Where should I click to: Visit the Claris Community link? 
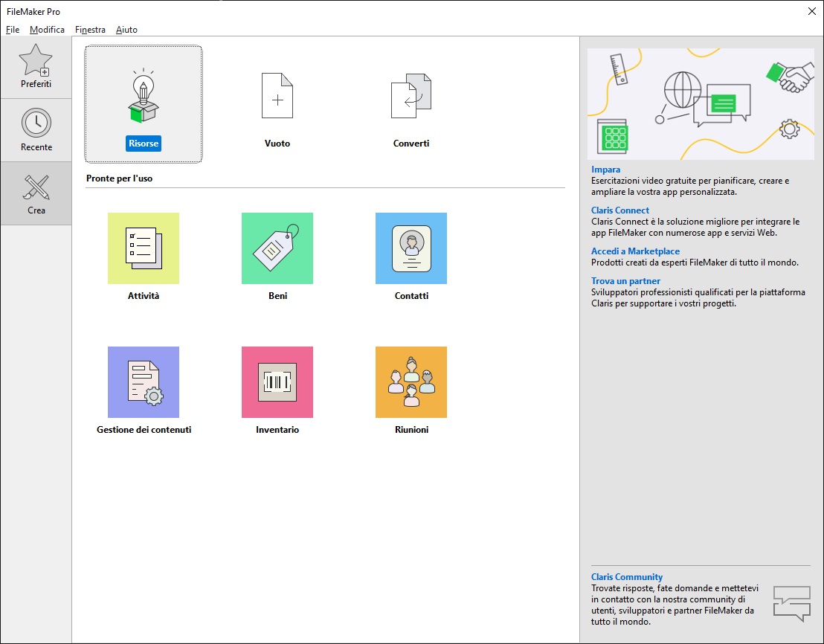pos(626,577)
